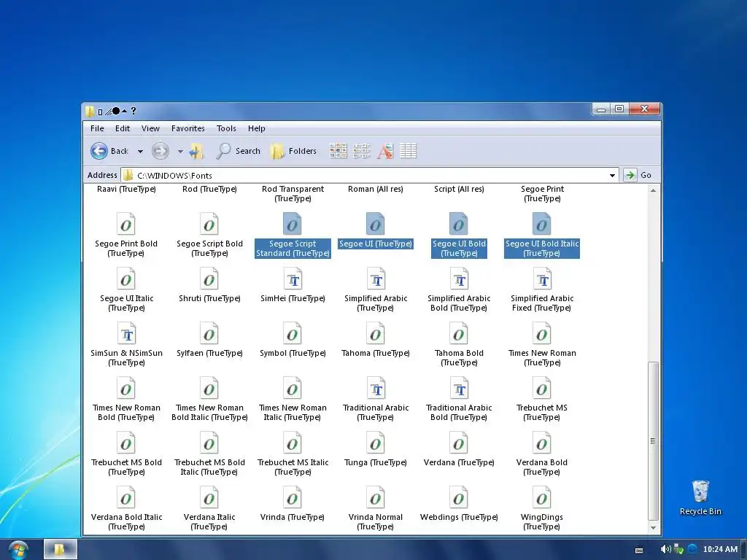Image resolution: width=747 pixels, height=560 pixels.
Task: Select the Segoe Script Bold font icon
Action: coord(209,224)
